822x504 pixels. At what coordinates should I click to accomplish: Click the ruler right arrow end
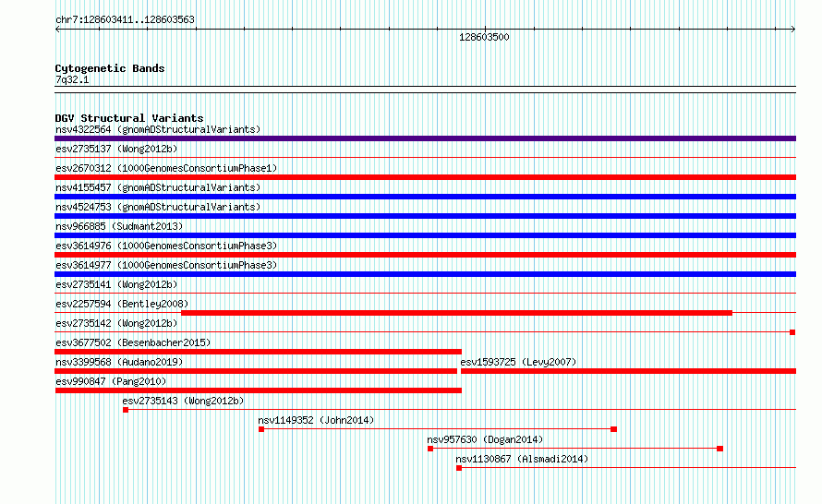point(793,30)
